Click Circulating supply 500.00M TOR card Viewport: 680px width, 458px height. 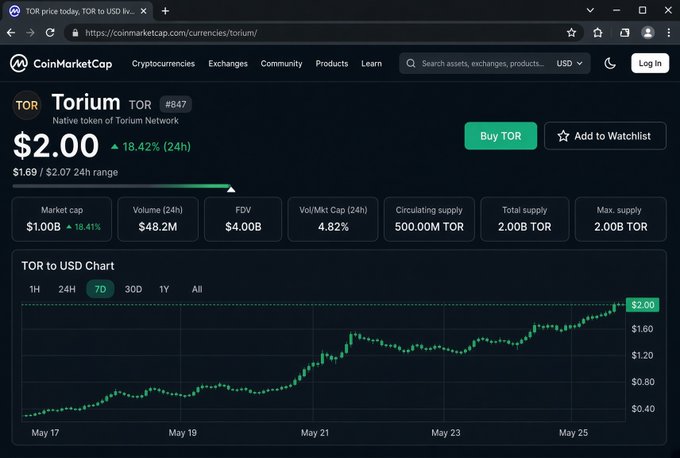pyautogui.click(x=429, y=219)
